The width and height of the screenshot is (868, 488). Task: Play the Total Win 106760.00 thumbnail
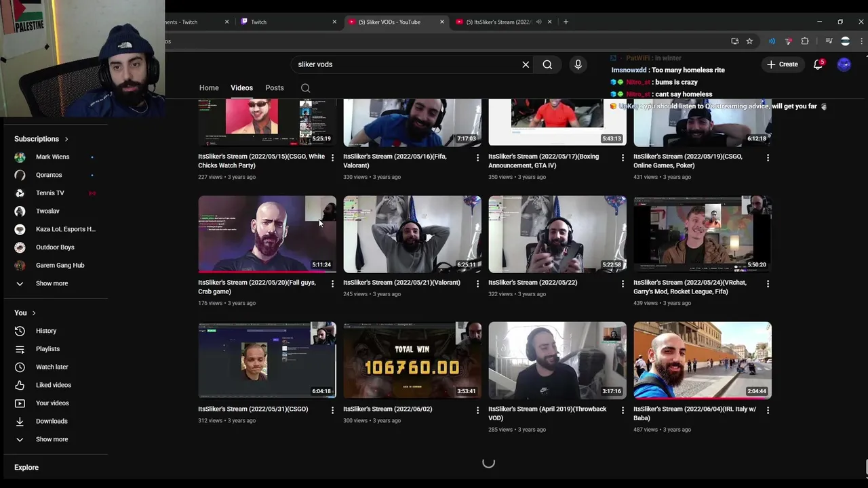click(x=412, y=360)
